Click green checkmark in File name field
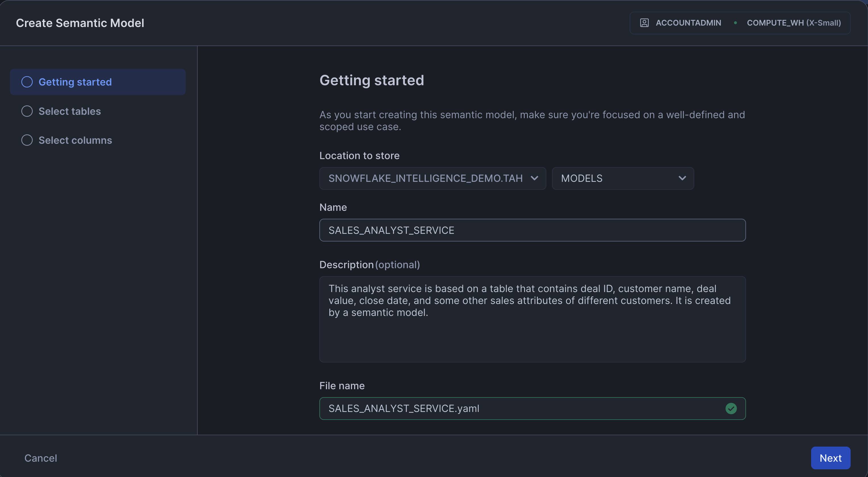 tap(731, 408)
